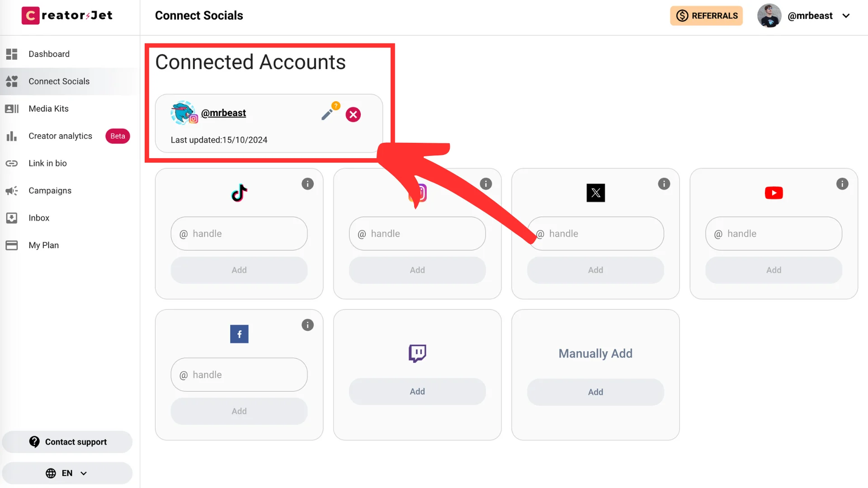Screen dimensions: 868x488
Task: Click the edit pencil icon on @mrbeast
Action: pyautogui.click(x=327, y=114)
